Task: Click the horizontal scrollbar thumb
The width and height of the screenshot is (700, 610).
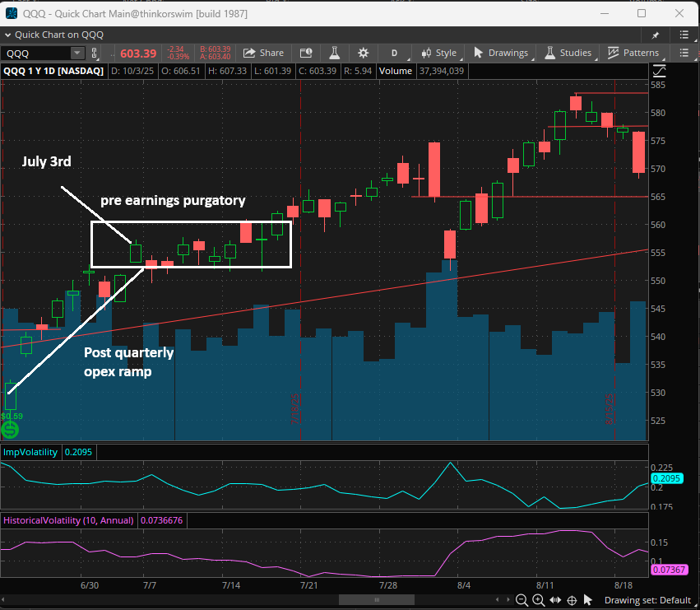Action: coord(377,600)
